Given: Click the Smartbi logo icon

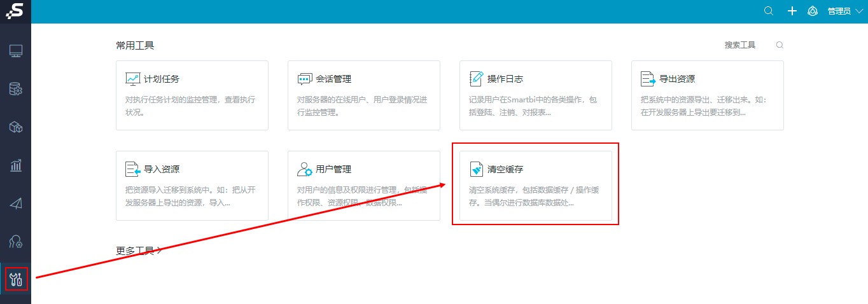Looking at the screenshot, I should click(x=15, y=11).
